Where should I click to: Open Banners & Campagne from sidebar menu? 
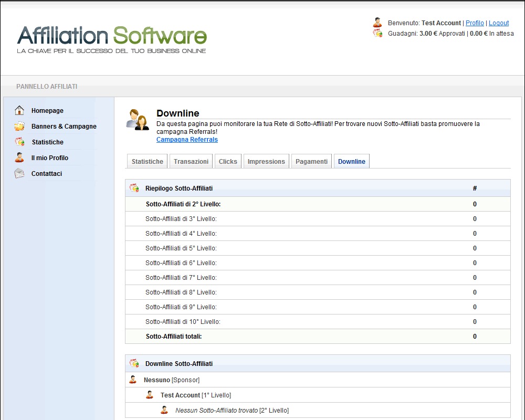pos(64,127)
